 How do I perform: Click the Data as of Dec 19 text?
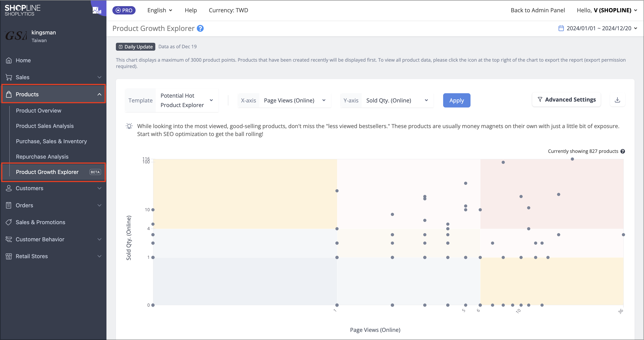coord(177,47)
